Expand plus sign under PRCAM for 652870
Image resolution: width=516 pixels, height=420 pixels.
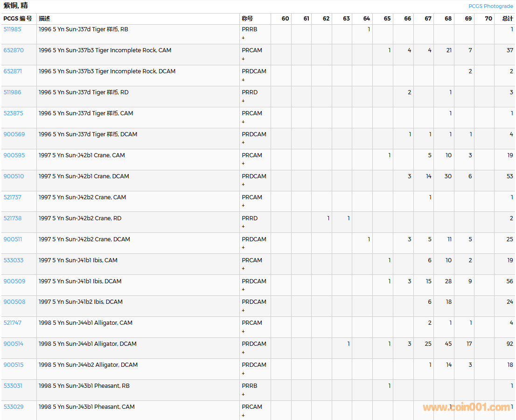pyautogui.click(x=243, y=59)
